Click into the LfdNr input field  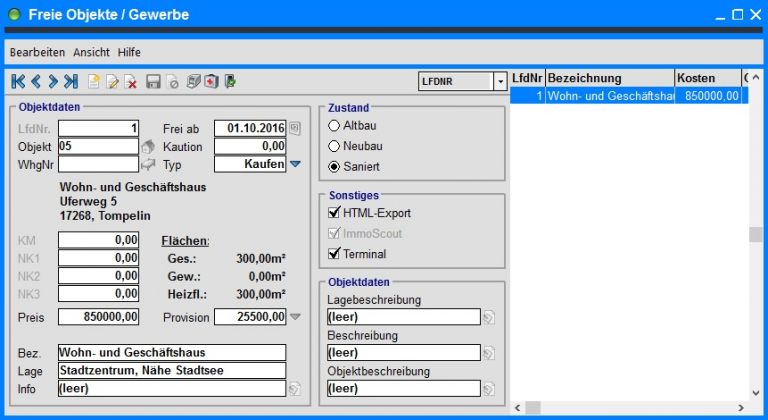98,129
